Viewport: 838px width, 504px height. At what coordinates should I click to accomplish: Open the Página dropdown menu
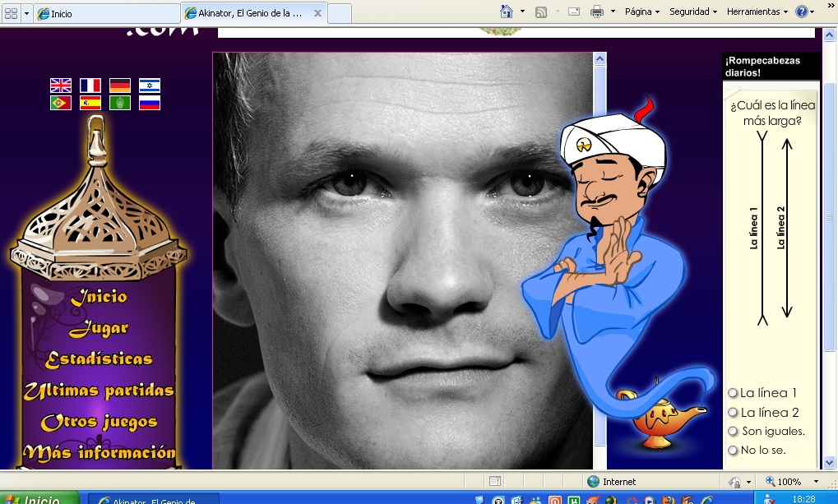(641, 12)
